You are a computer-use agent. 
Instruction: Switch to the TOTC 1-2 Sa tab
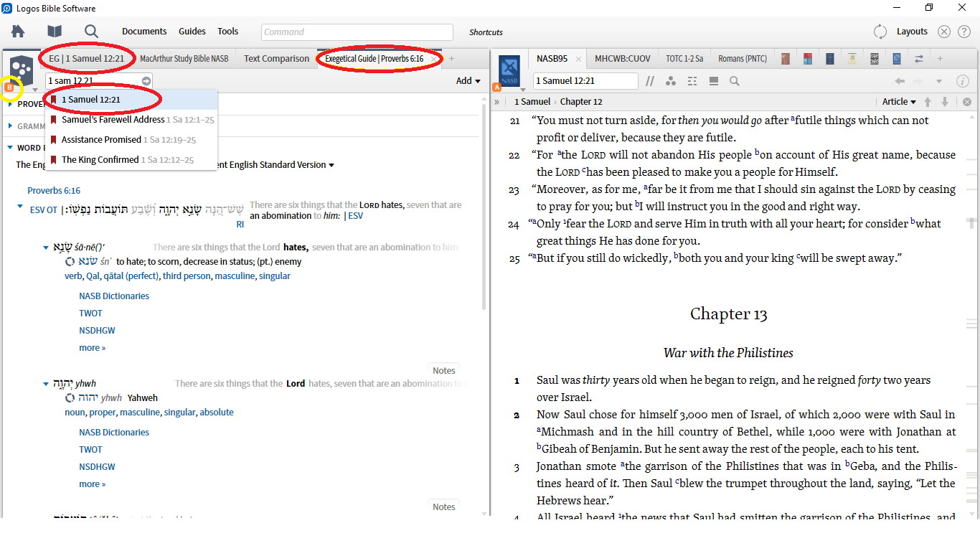point(684,59)
